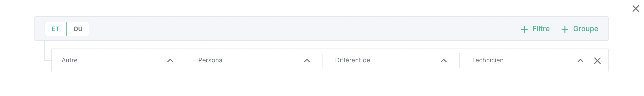The image size is (644, 96).
Task: Click the plus icon beside Groupe
Action: tap(565, 29)
